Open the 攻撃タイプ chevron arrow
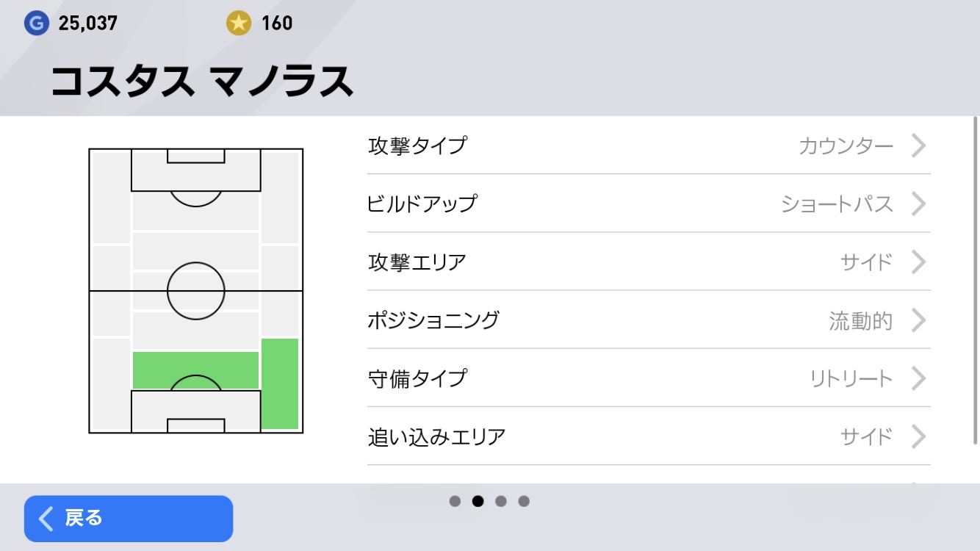Image resolution: width=980 pixels, height=551 pixels. click(x=918, y=145)
